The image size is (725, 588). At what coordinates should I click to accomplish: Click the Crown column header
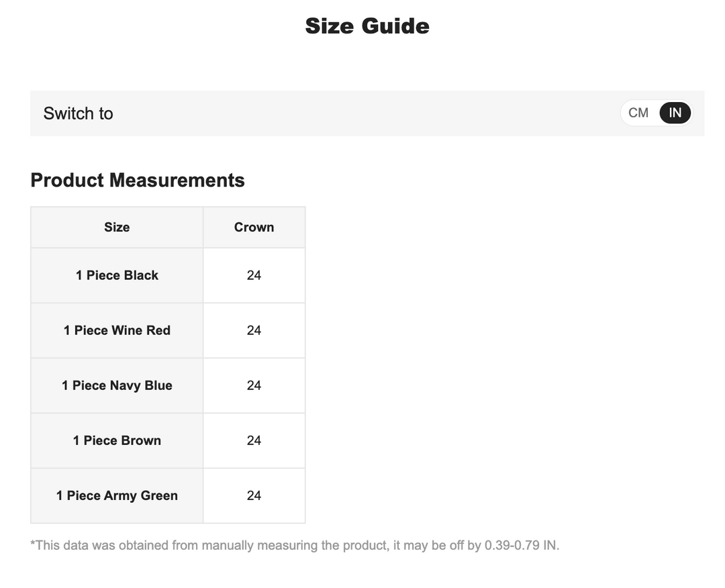click(x=254, y=227)
